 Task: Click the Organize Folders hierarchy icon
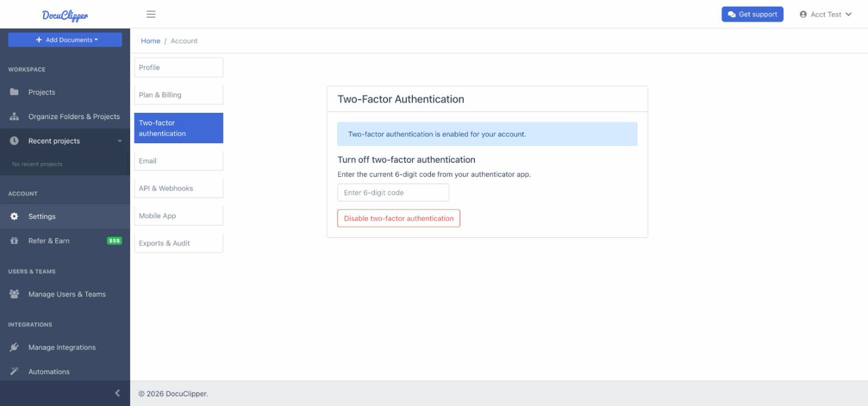pyautogui.click(x=14, y=117)
